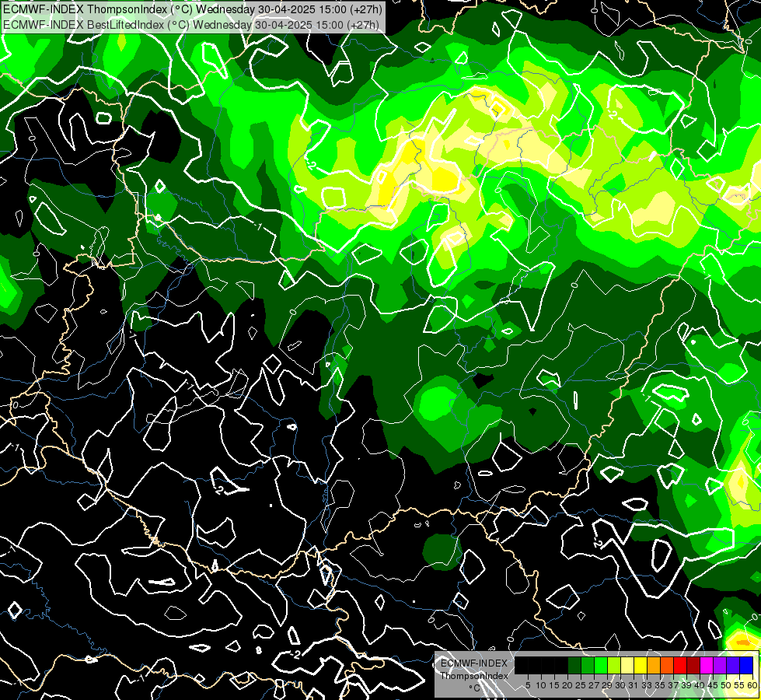Viewport: 761px width, 700px height.
Task: Click the legend scale value '25'
Action: point(581,685)
